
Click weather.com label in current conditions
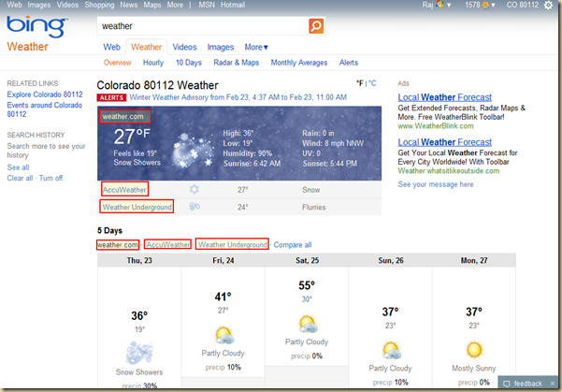[122, 117]
